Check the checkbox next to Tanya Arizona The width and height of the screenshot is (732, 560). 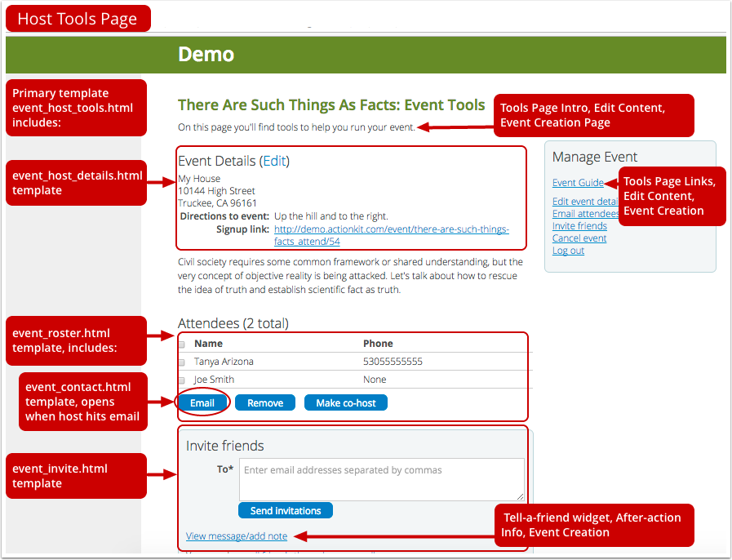184,361
